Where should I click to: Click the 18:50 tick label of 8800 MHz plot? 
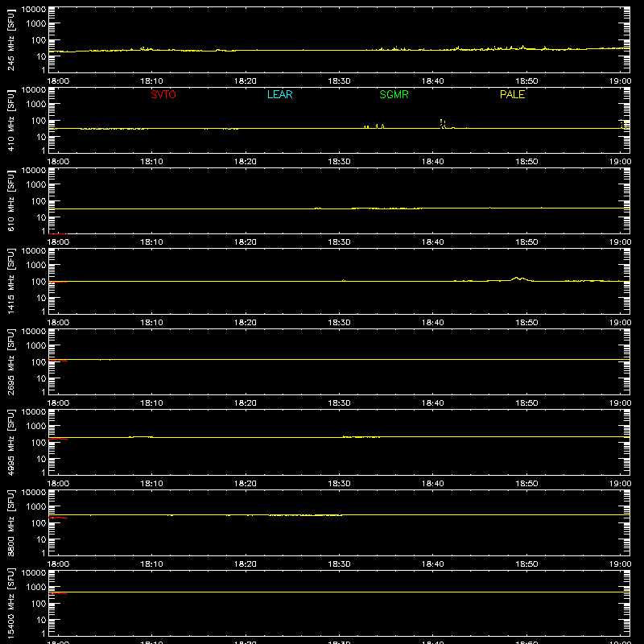[526, 564]
